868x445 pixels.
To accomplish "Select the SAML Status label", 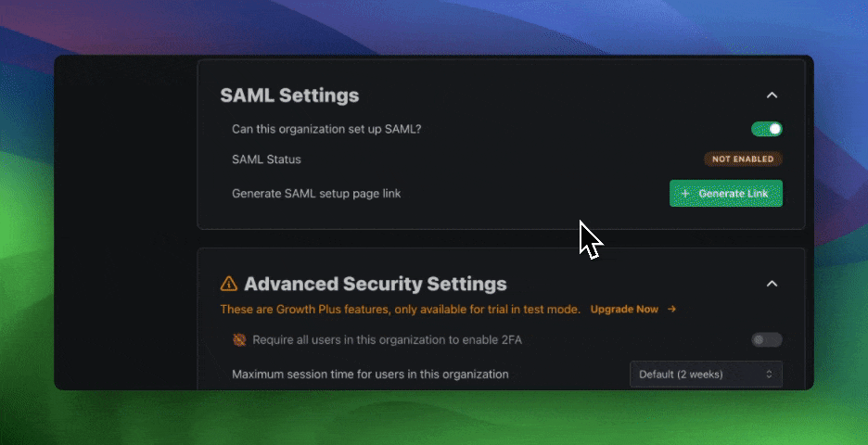I will [x=266, y=159].
